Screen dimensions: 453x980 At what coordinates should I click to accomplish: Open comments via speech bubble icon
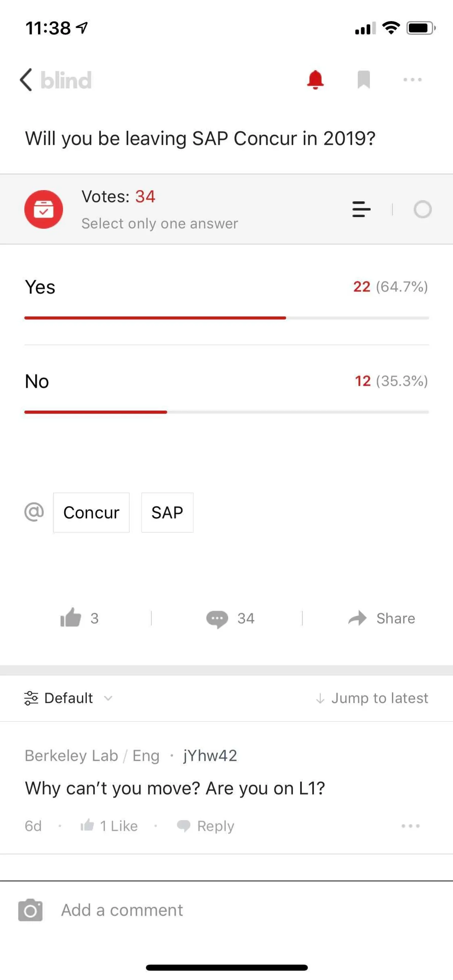(217, 619)
